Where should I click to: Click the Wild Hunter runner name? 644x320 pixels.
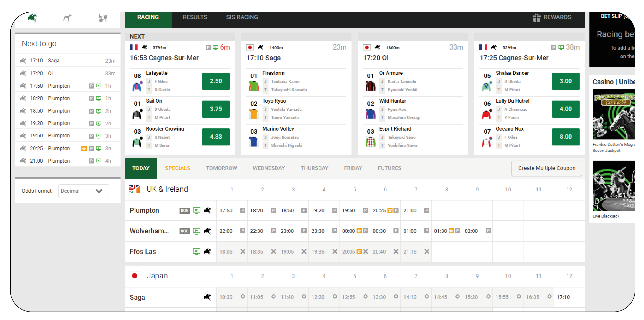click(392, 101)
